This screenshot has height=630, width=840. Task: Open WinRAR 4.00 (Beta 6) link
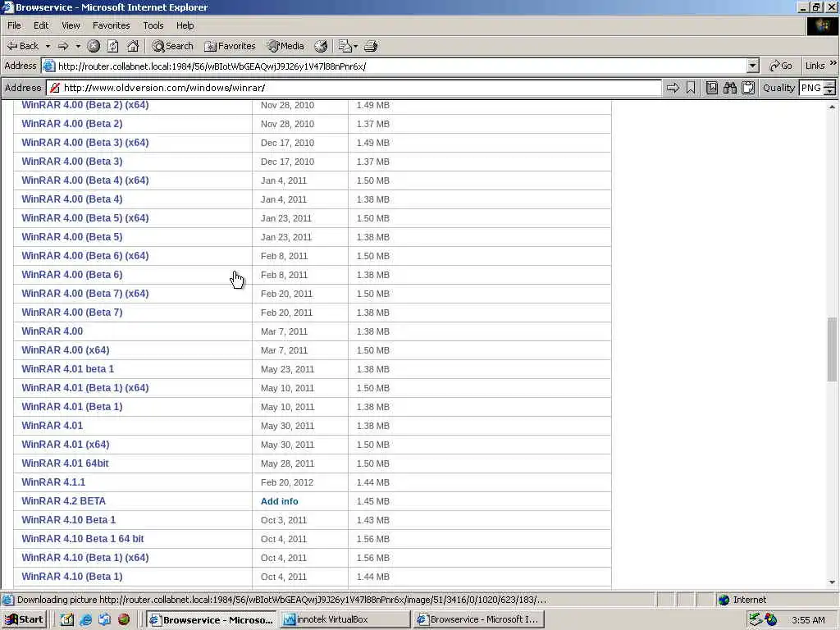point(72,275)
